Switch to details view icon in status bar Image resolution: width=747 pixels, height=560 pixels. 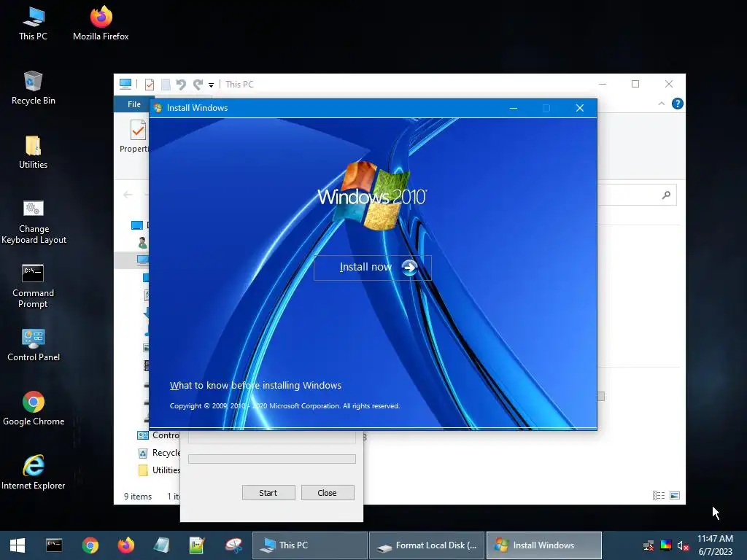click(659, 496)
